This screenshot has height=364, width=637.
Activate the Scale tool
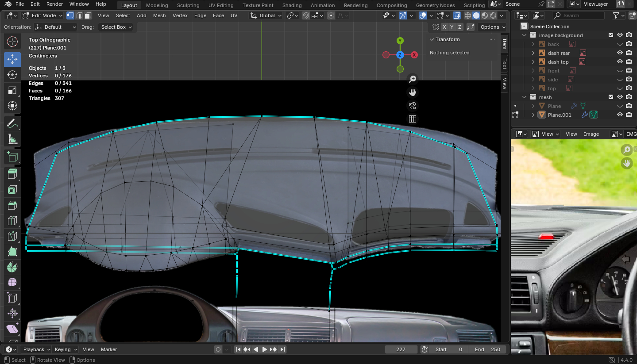[12, 91]
